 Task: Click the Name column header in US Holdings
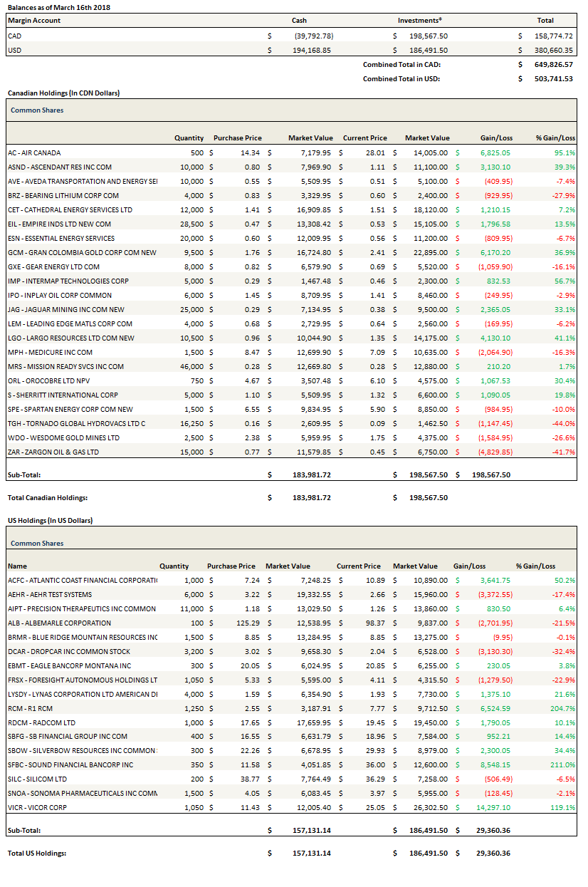[x=17, y=566]
